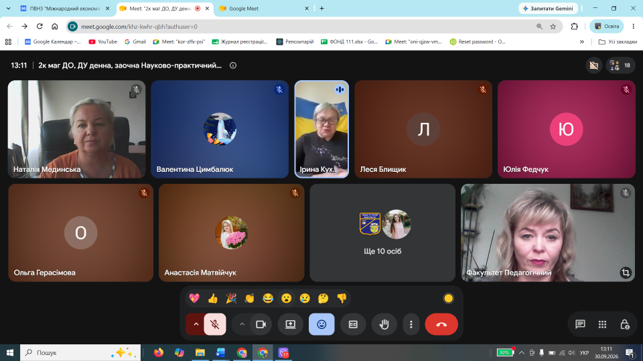
Task: Send the laughing face reaction
Action: 268,298
